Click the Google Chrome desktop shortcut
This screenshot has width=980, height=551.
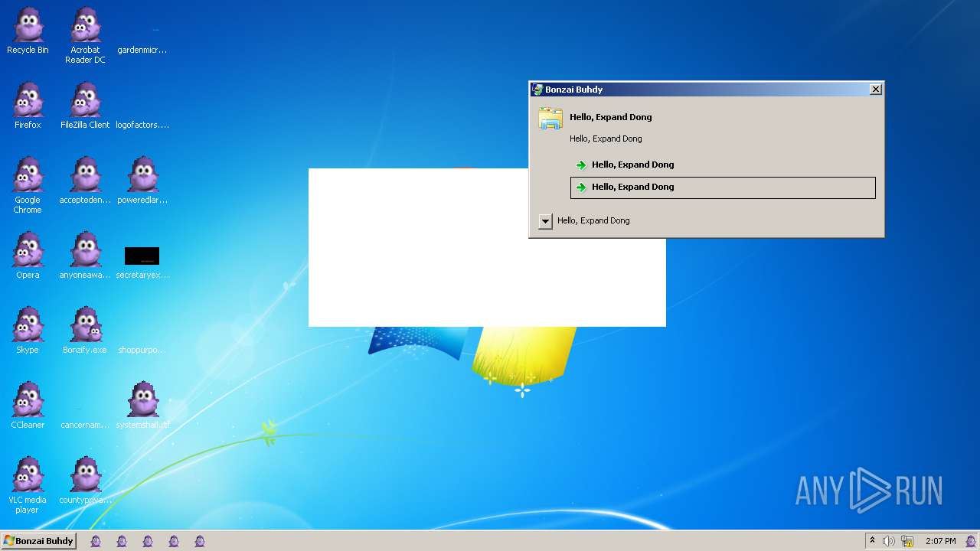[x=28, y=185]
